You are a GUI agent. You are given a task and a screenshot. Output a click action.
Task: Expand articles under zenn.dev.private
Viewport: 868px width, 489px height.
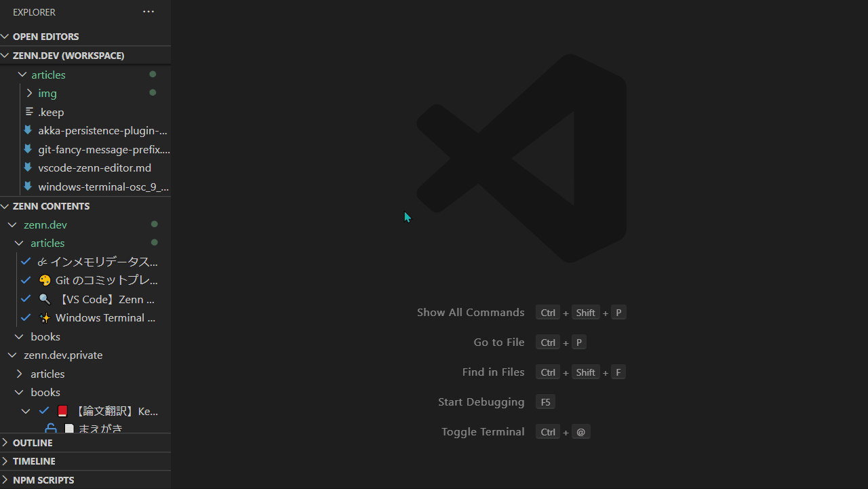(19, 374)
